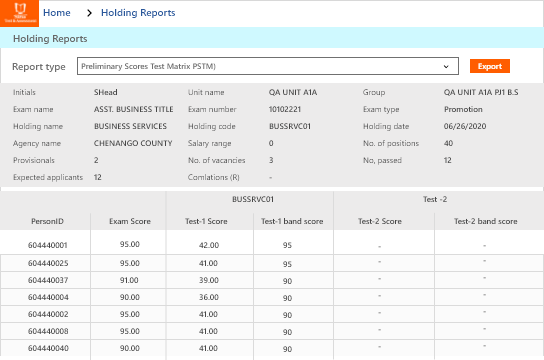
Task: Click Exam Score 91.00 cell
Action: tap(129, 280)
